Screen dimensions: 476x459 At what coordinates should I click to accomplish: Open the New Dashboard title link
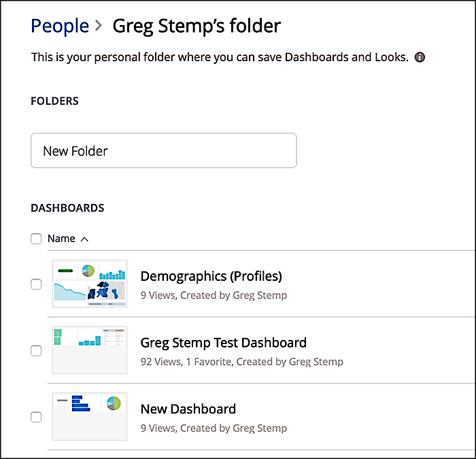[188, 409]
